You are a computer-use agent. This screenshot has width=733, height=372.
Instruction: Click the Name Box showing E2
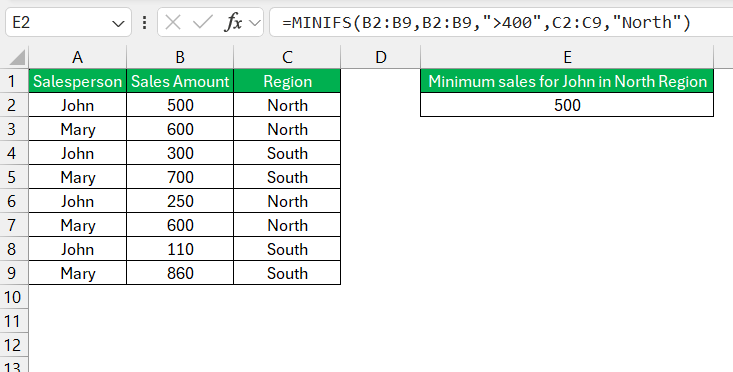[x=68, y=22]
